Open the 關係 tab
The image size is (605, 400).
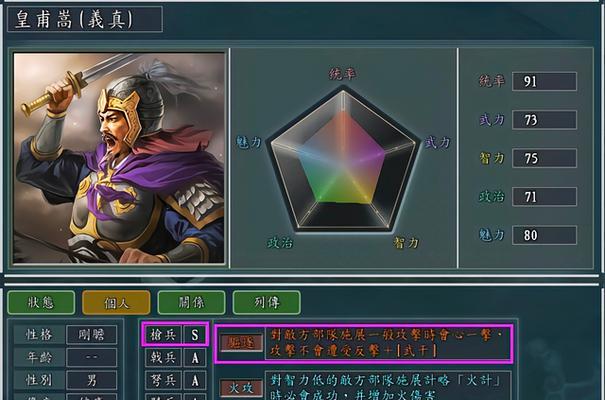[191, 302]
